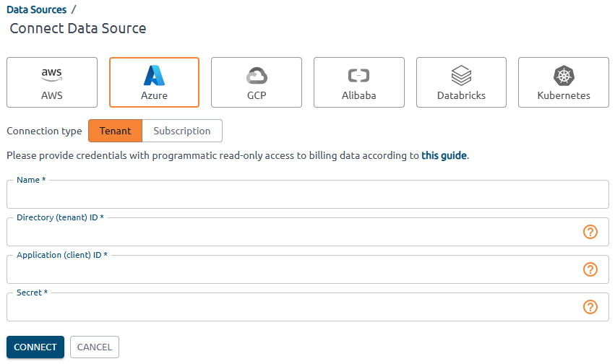
Task: Open help for Application (client) ID
Action: 590,269
